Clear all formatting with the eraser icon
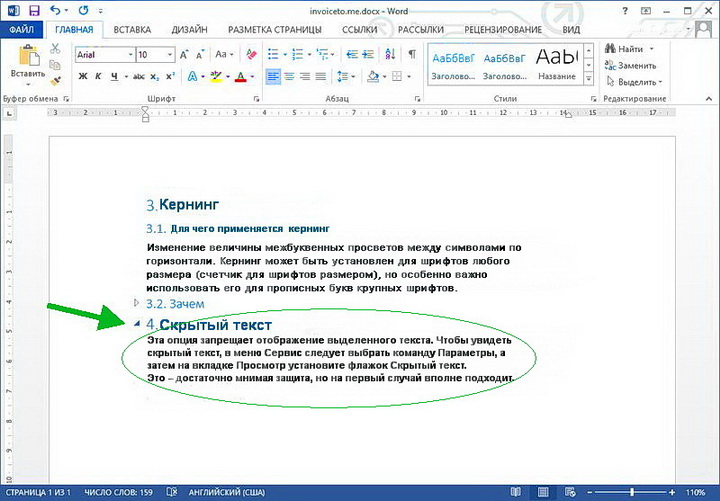Screen dimensions: 720x501 point(250,54)
